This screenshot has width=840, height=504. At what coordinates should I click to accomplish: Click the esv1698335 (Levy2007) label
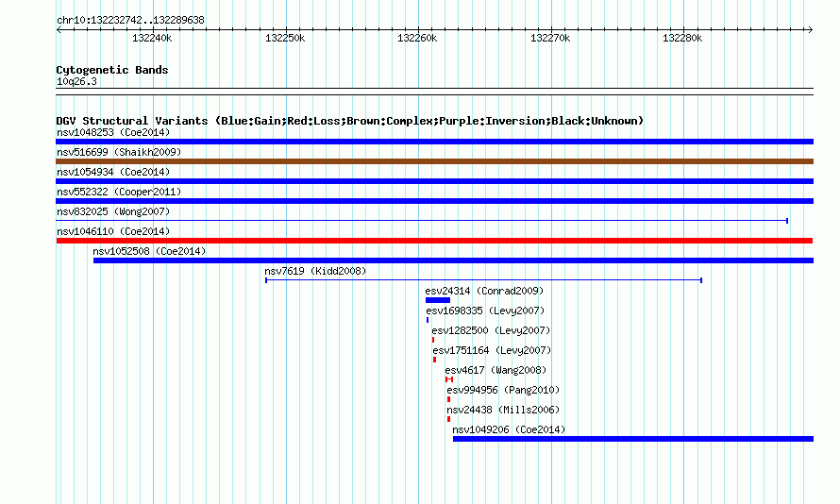tap(485, 311)
